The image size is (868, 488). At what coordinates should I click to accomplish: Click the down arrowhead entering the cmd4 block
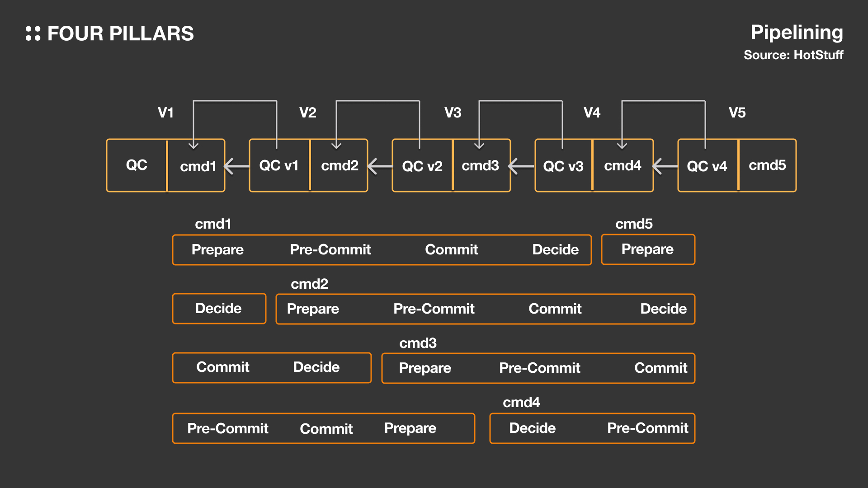622,145
